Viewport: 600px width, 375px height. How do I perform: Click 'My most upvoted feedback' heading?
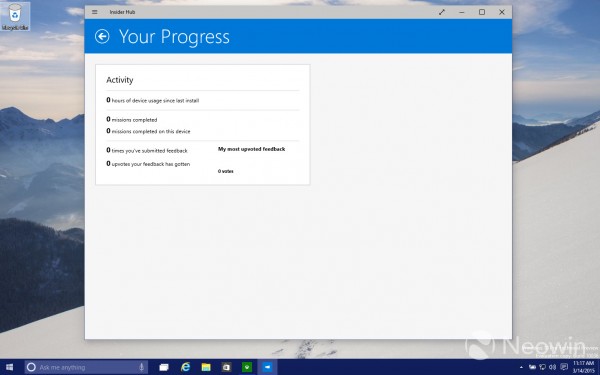click(251, 149)
